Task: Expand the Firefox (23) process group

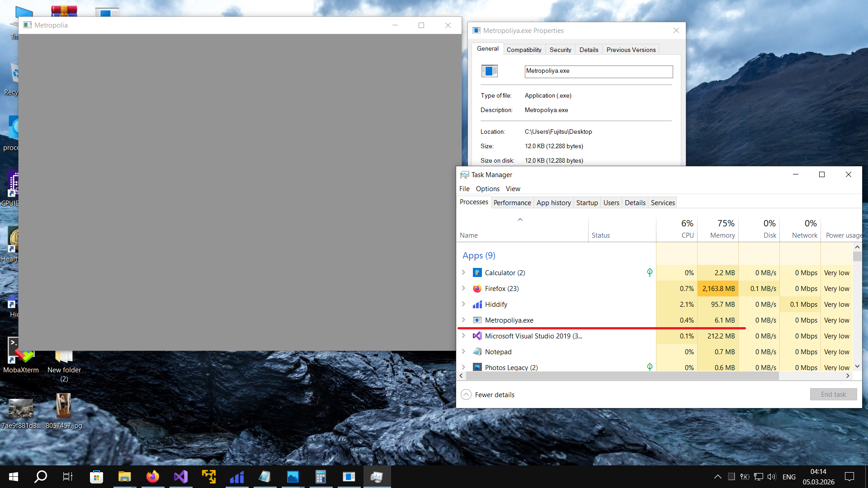Action: pos(463,288)
